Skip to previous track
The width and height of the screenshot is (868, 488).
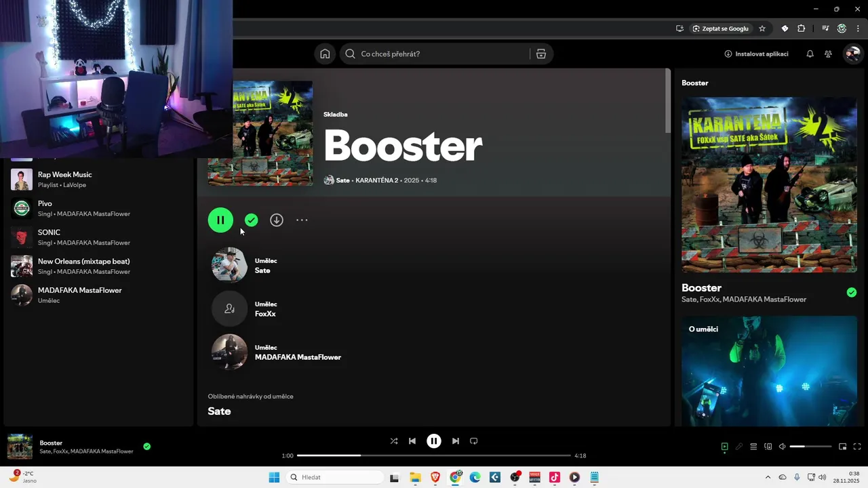412,441
